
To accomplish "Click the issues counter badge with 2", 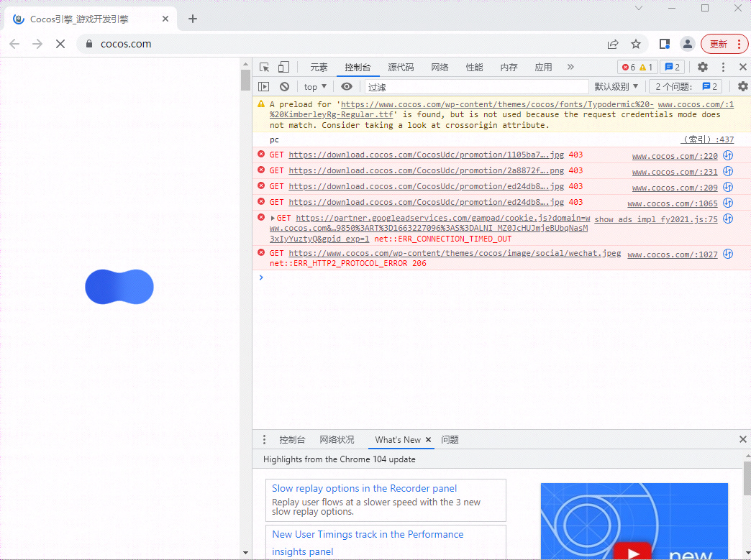I will 673,67.
